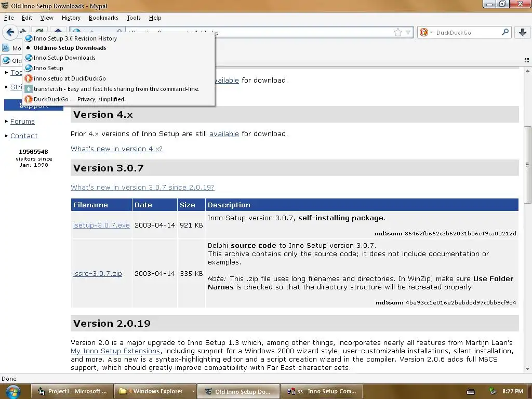Select 'DuckDuckGo — Privacy, simplified.' history entry
This screenshot has height=399, width=532.
coord(119,99)
